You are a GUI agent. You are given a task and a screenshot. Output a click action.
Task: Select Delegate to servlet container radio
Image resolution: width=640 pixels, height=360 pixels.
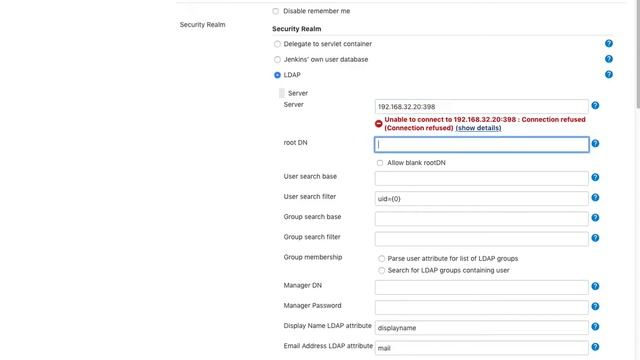click(277, 44)
